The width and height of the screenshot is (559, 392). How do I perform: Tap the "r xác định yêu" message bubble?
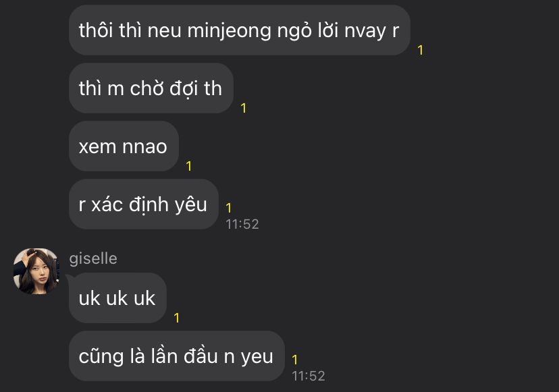(143, 204)
